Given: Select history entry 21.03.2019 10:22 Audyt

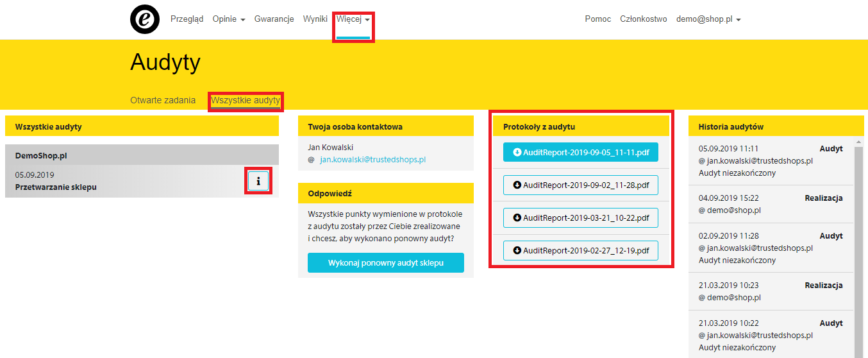Looking at the screenshot, I should click(771, 335).
